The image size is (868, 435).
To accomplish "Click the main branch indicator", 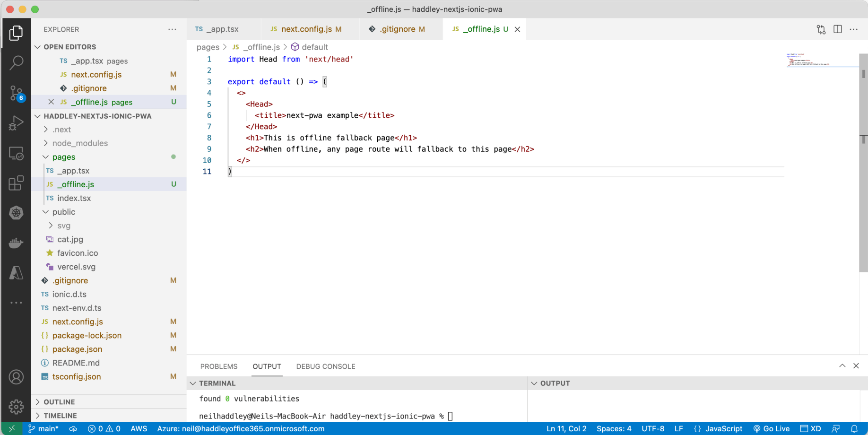I will 43,429.
